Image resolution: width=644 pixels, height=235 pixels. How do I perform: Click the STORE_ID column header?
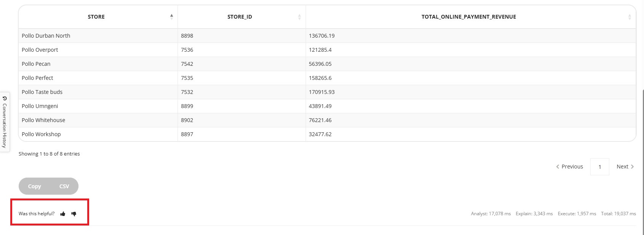click(239, 17)
